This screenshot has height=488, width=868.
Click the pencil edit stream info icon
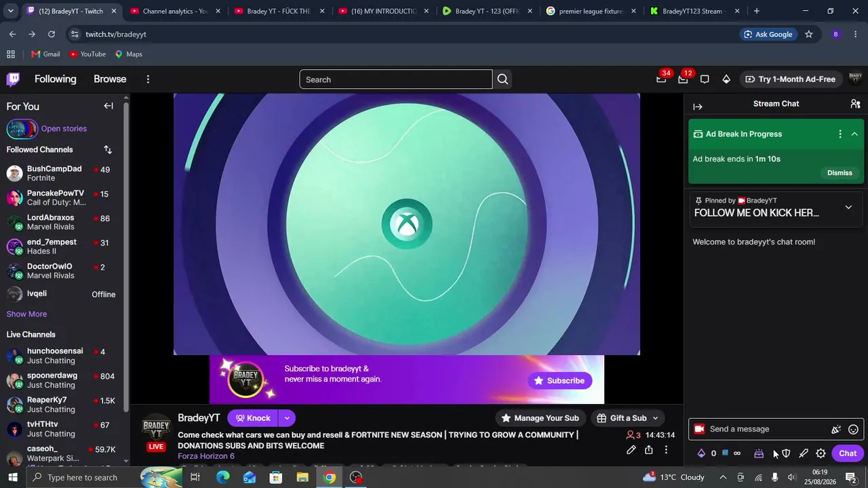[x=631, y=450]
